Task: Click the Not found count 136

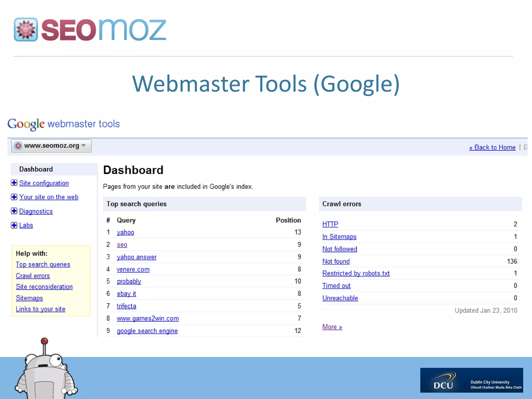Action: (512, 261)
